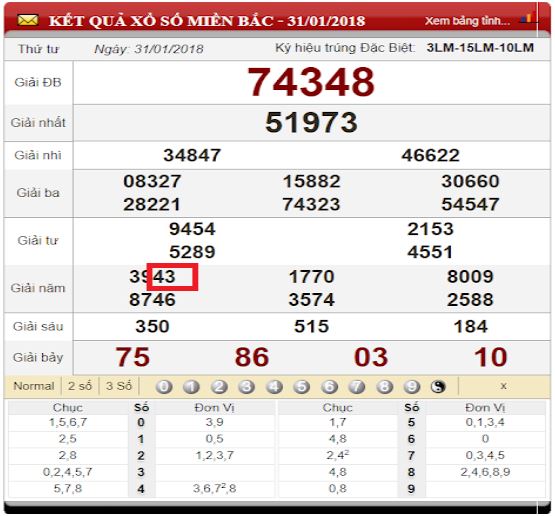Switch to the 2 số tab
555x516 pixels.
click(80, 386)
